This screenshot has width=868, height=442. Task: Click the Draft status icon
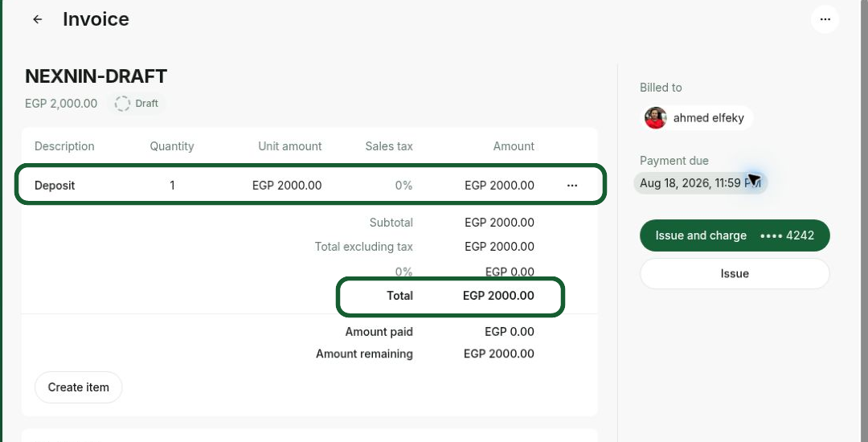point(122,104)
